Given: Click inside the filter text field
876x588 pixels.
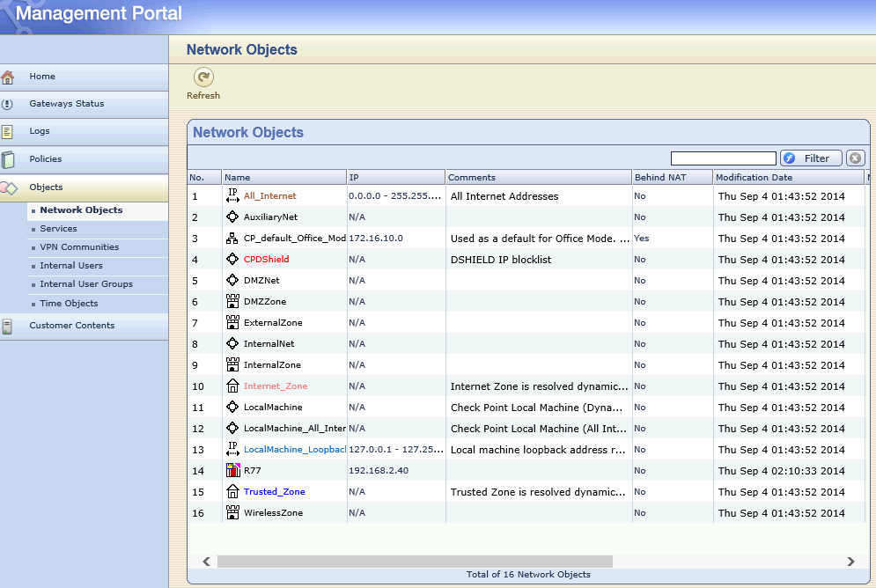Looking at the screenshot, I should pyautogui.click(x=723, y=158).
